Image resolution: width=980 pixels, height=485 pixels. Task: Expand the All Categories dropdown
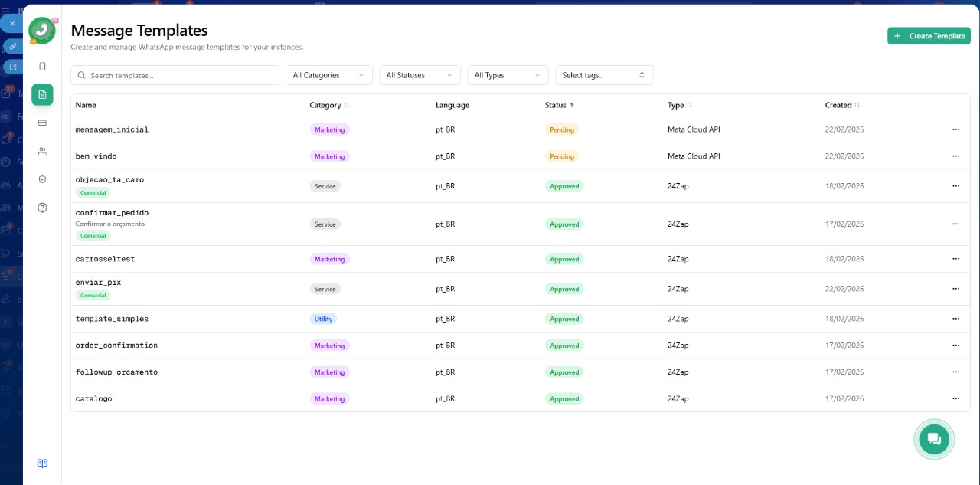pos(328,75)
